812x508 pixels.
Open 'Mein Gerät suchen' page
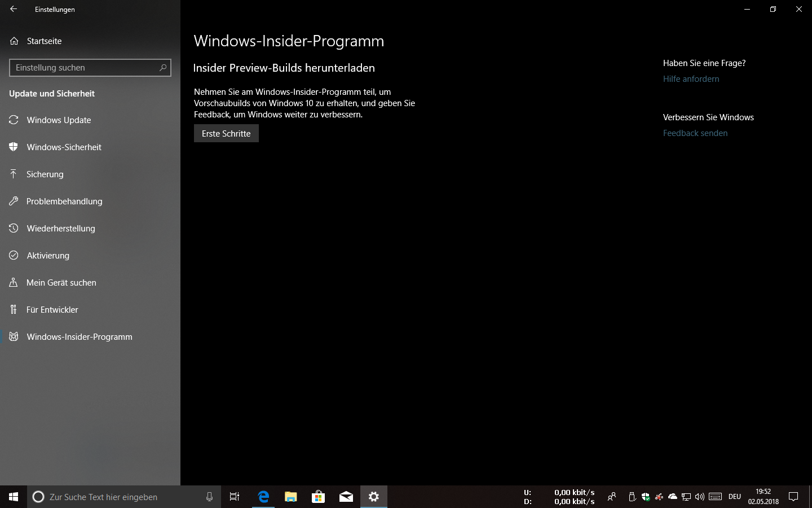(x=90, y=282)
